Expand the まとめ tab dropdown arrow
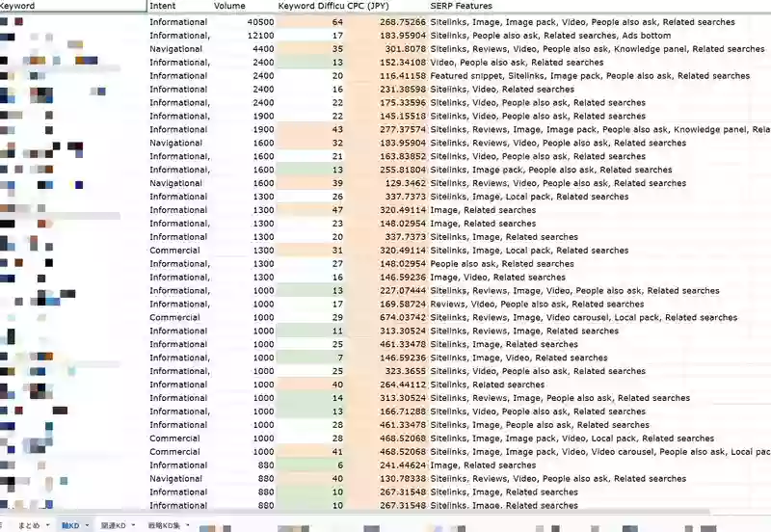The height and width of the screenshot is (532, 771). 47,525
